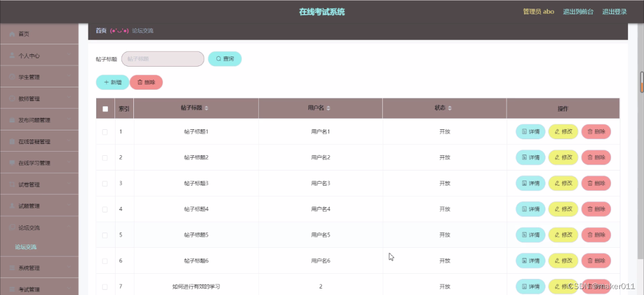
Task: Expand the 试题管理 menu chevron
Action: (x=69, y=205)
